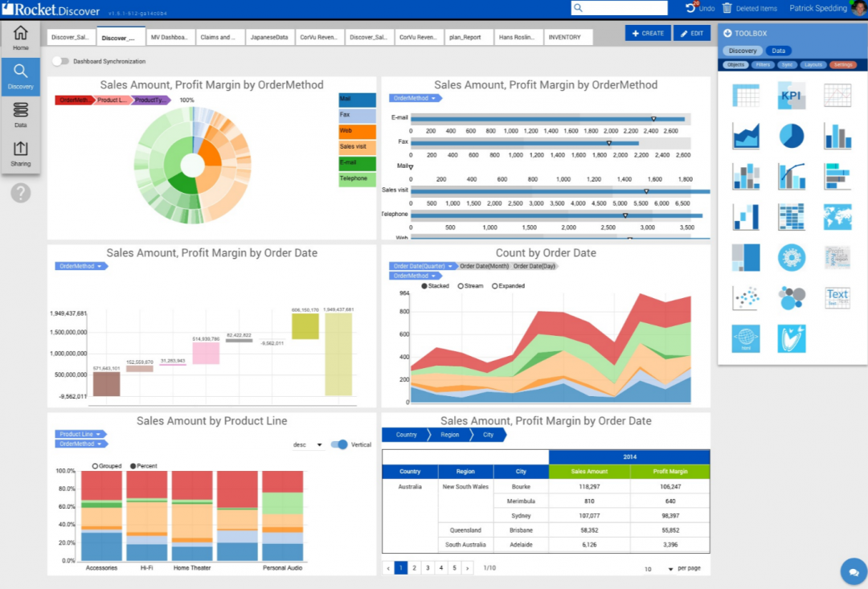The width and height of the screenshot is (868, 589).
Task: Select the KPI object from the toolbox
Action: click(x=792, y=95)
